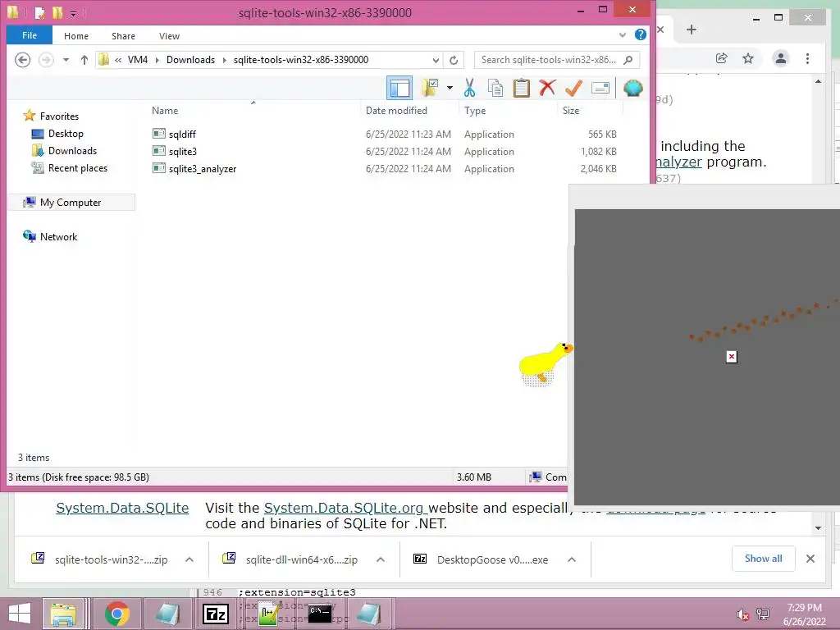Screen dimensions: 840x630
Task: Click the orange checkmark properties icon
Action: pyautogui.click(x=573, y=88)
